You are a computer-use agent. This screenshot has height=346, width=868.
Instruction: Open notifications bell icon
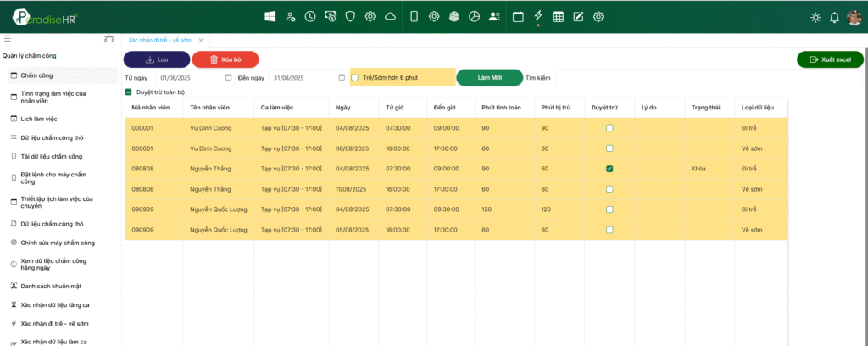[x=834, y=18]
